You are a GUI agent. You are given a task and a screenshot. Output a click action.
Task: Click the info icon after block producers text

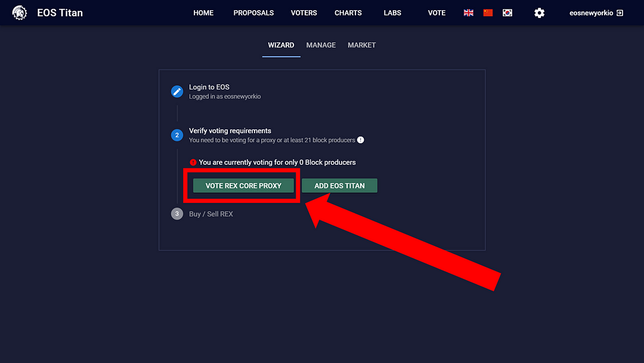tap(361, 140)
